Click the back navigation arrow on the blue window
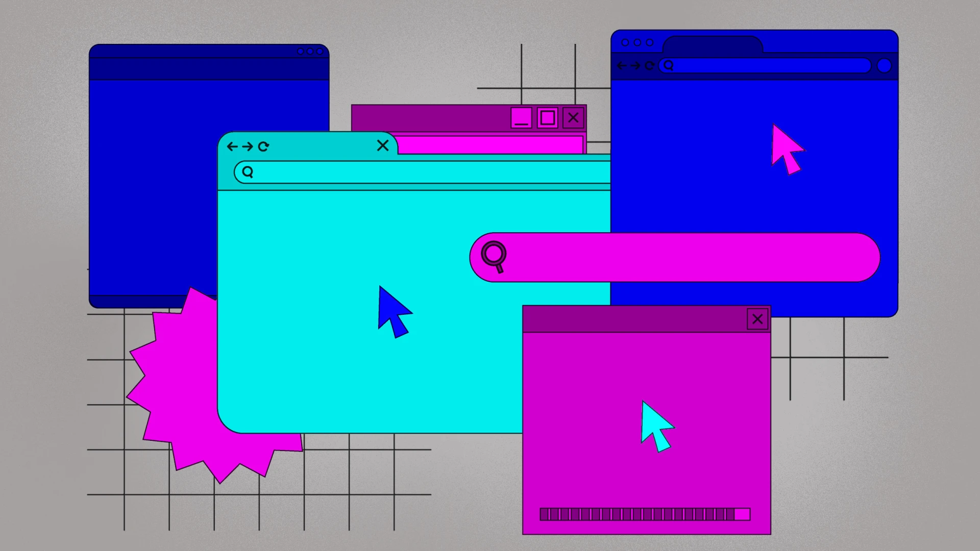 (x=622, y=65)
